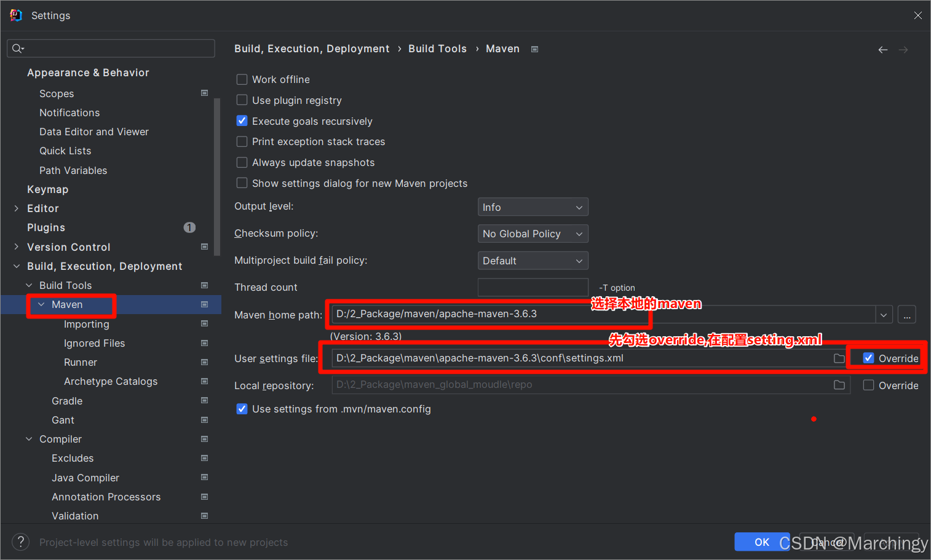Viewport: 931px width, 560px height.
Task: Collapse the Build Tools node
Action: click(29, 285)
